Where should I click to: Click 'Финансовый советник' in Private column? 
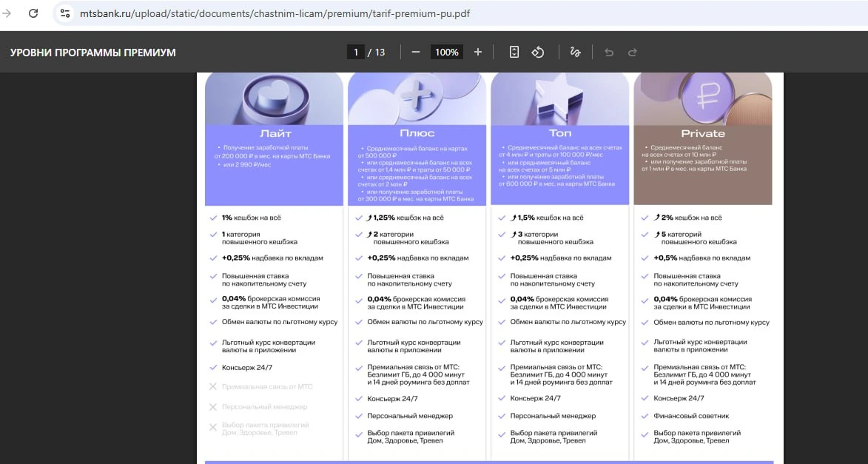point(691,416)
